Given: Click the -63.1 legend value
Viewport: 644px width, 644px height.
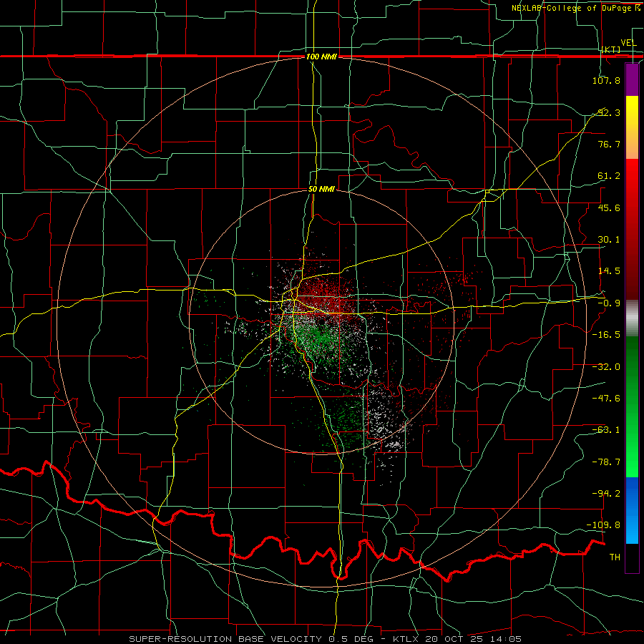Looking at the screenshot, I should coord(606,430).
